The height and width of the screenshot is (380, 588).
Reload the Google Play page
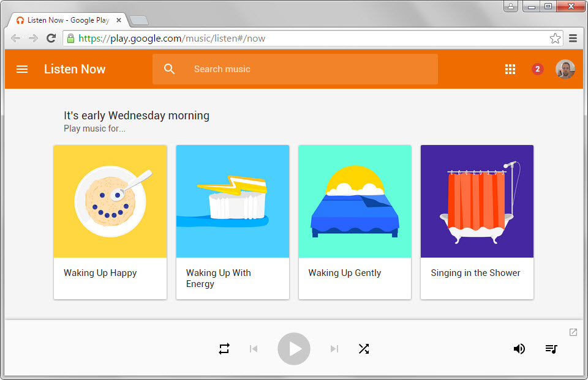[51, 38]
